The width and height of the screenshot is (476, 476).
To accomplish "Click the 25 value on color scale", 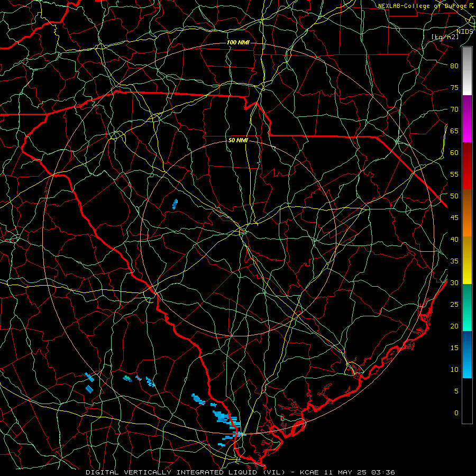I will click(x=454, y=305).
